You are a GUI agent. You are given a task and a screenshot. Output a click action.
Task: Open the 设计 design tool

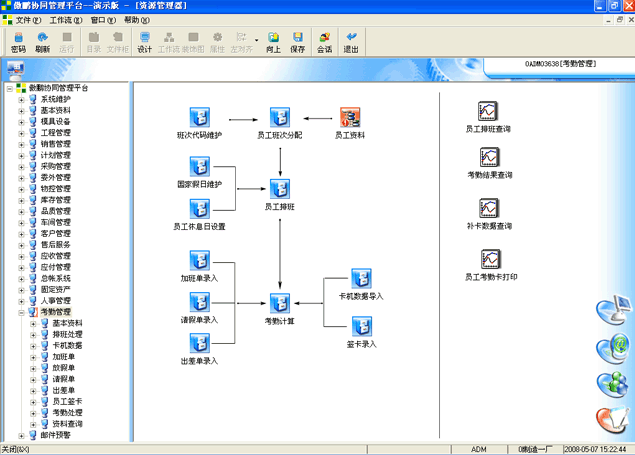click(144, 41)
